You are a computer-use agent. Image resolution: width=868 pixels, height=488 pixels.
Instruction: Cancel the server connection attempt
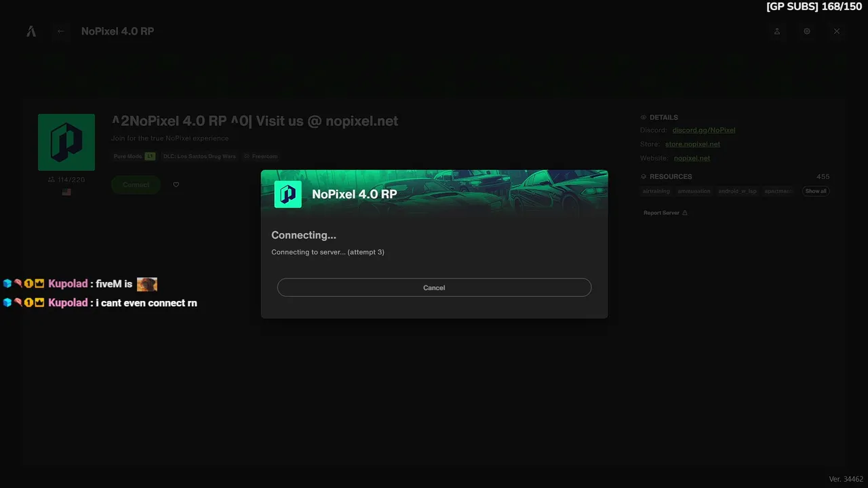click(x=434, y=287)
